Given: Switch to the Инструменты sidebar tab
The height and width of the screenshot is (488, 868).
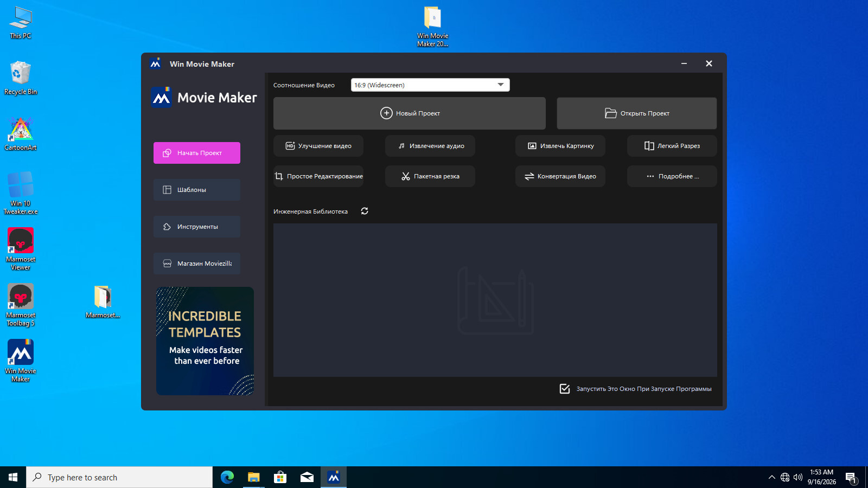Looking at the screenshot, I should (x=197, y=227).
